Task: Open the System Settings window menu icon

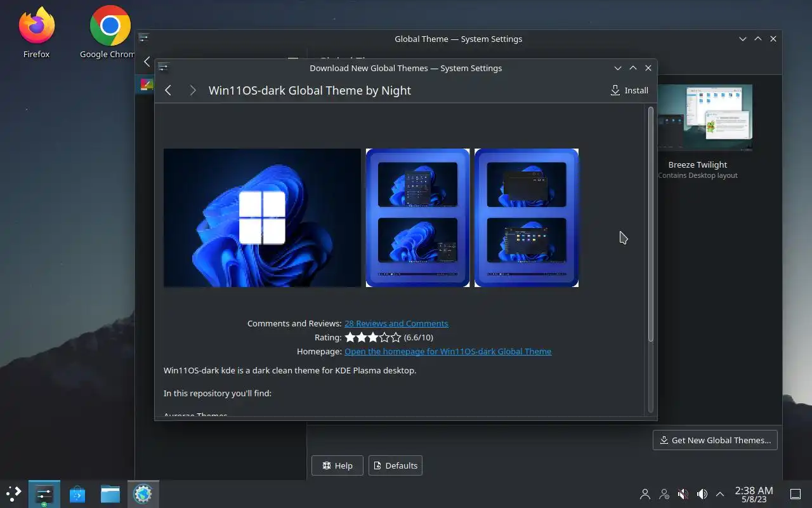Action: [x=143, y=38]
